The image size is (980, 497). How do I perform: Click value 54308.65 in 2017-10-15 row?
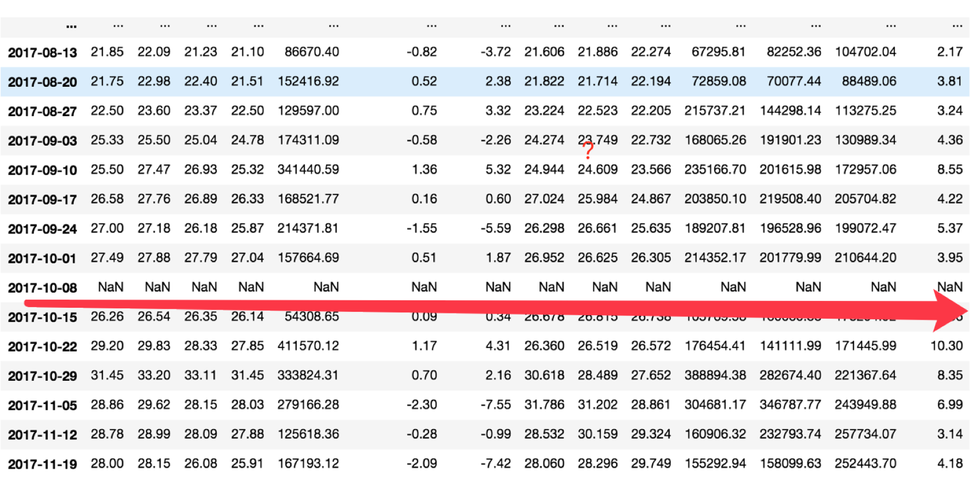312,316
